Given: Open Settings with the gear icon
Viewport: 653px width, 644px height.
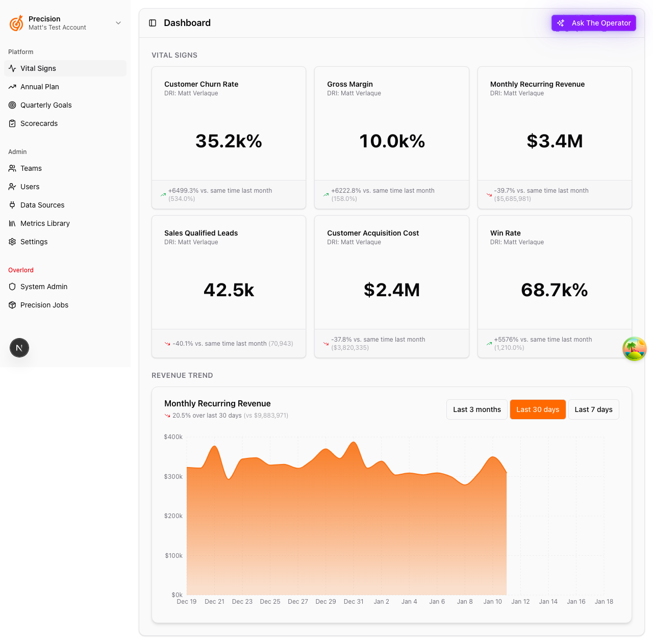Looking at the screenshot, I should tap(12, 242).
